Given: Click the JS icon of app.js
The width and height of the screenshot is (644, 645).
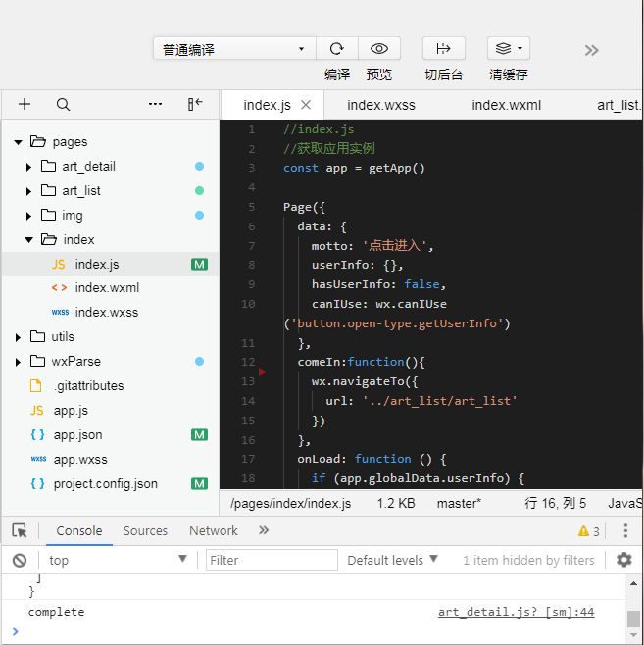Looking at the screenshot, I should click(36, 410).
